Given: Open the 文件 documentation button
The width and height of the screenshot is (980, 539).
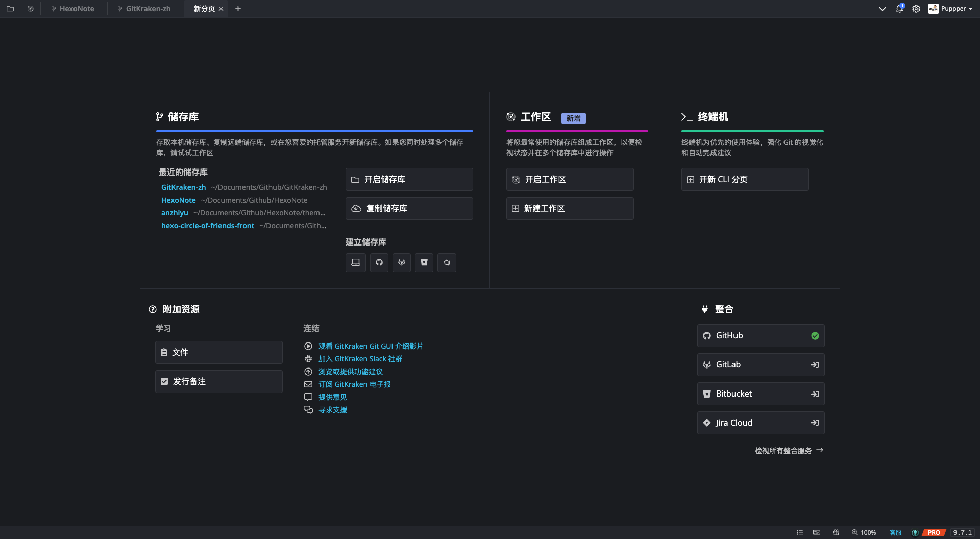Looking at the screenshot, I should [219, 353].
